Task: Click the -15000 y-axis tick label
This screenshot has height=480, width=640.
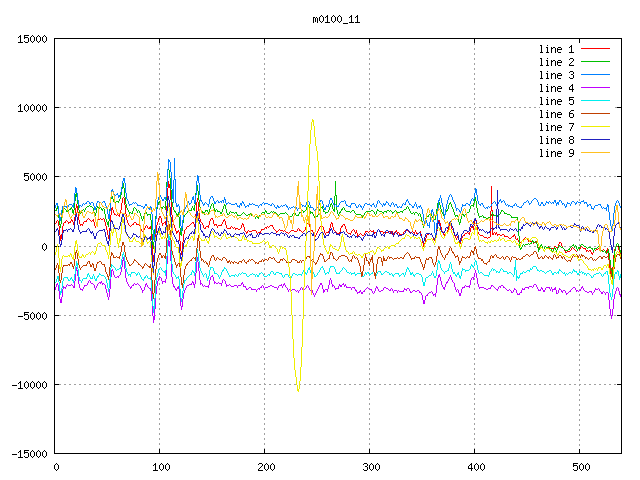Action: 29,454
